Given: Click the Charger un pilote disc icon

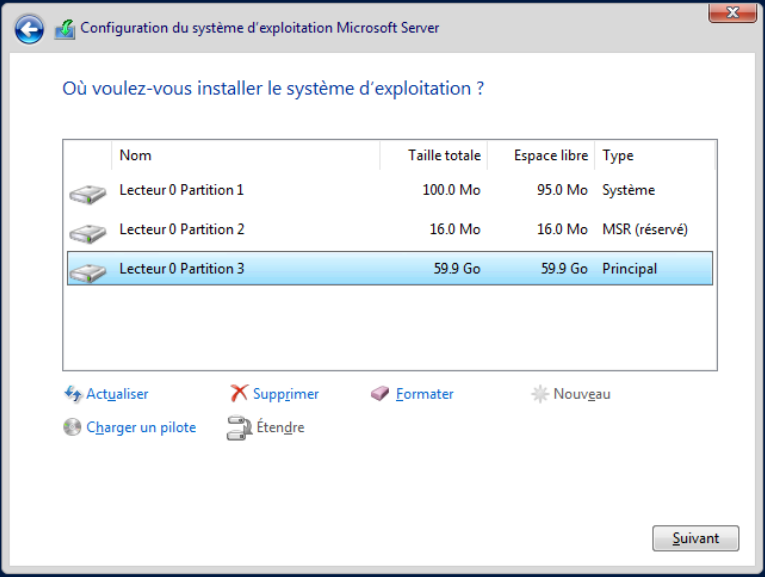Looking at the screenshot, I should (x=72, y=428).
